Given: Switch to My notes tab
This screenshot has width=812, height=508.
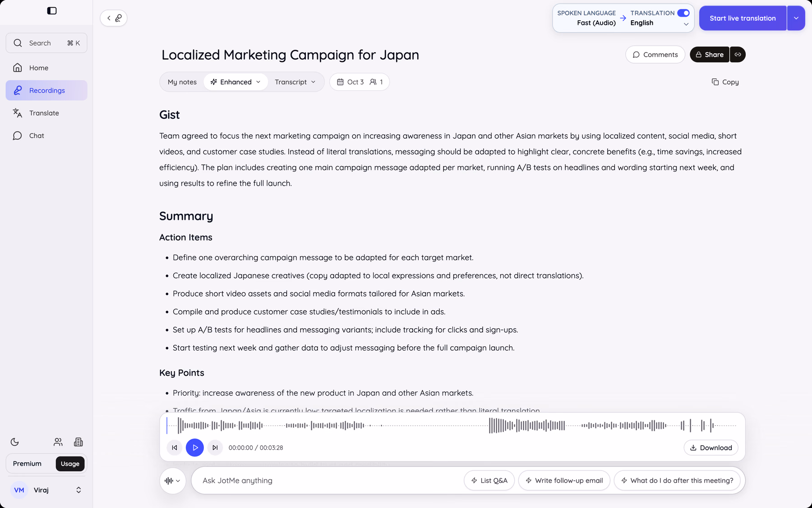Looking at the screenshot, I should (182, 82).
